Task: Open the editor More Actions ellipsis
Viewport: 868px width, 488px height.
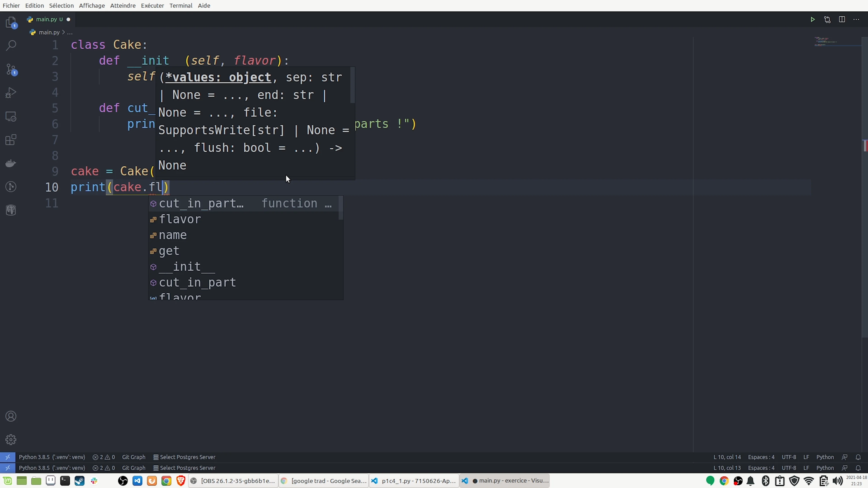Action: (x=856, y=19)
